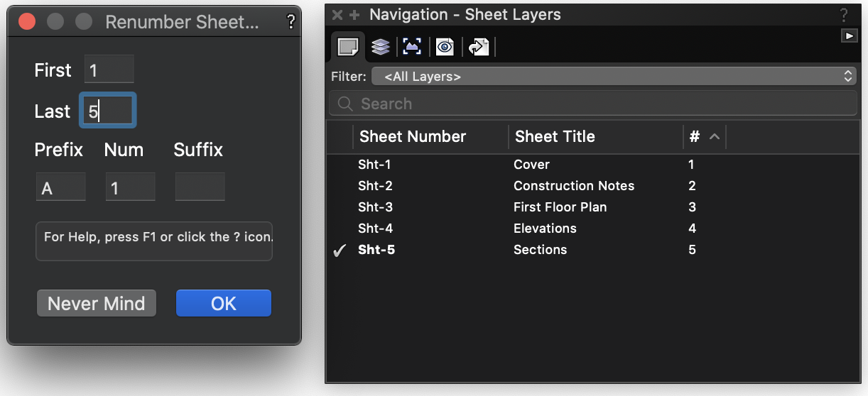This screenshot has width=868, height=396.
Task: Click the Navigation palette help question mark
Action: click(x=844, y=15)
